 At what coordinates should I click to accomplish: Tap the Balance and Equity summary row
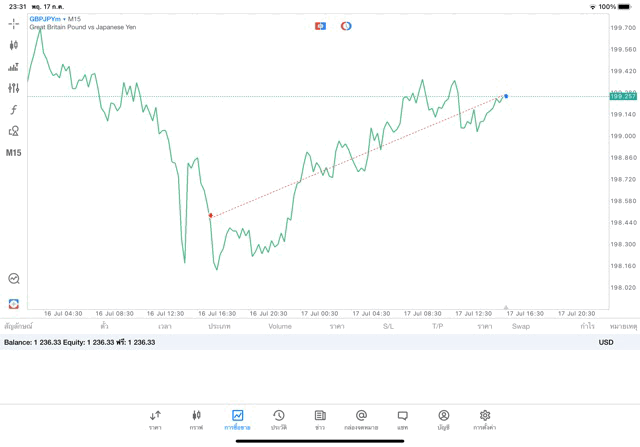tap(80, 342)
